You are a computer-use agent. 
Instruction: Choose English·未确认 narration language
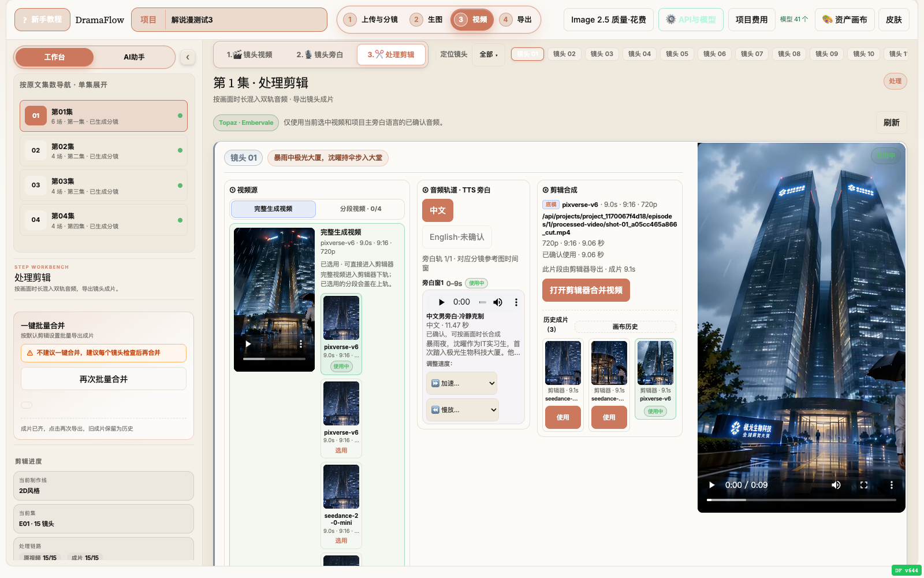click(x=457, y=237)
